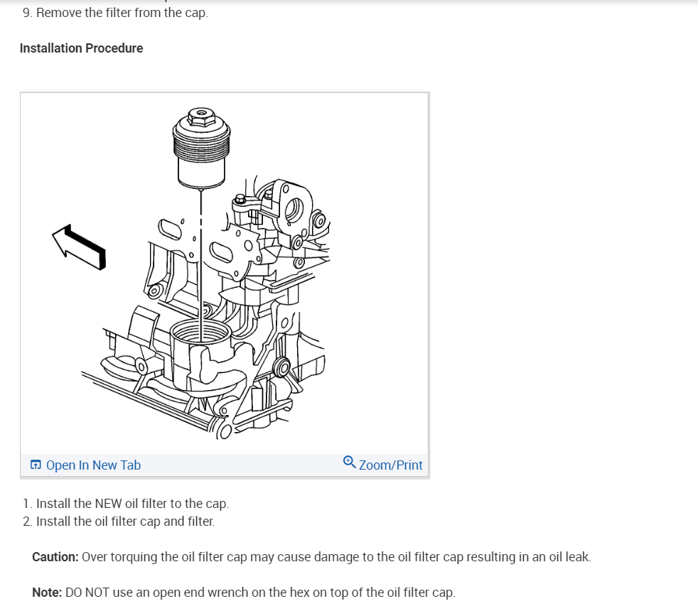The width and height of the screenshot is (698, 616).
Task: Click the hex nut atop the filter cap
Action: [x=202, y=117]
